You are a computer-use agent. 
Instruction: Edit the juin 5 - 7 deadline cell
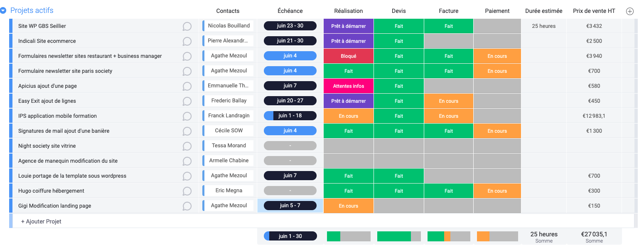click(x=290, y=206)
